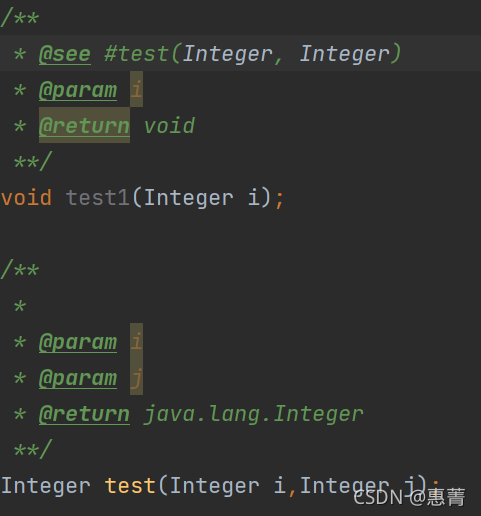Select highlighted parameter i in test1 Javadoc

click(136, 89)
